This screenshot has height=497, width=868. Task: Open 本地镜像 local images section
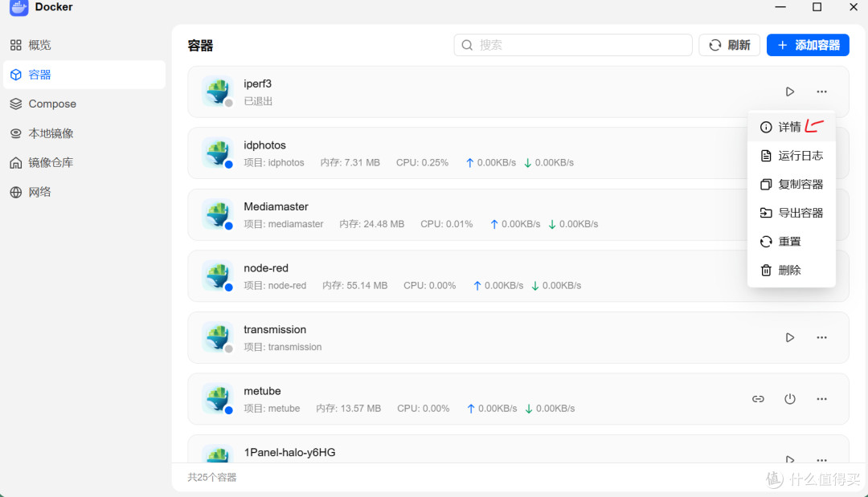pos(84,133)
